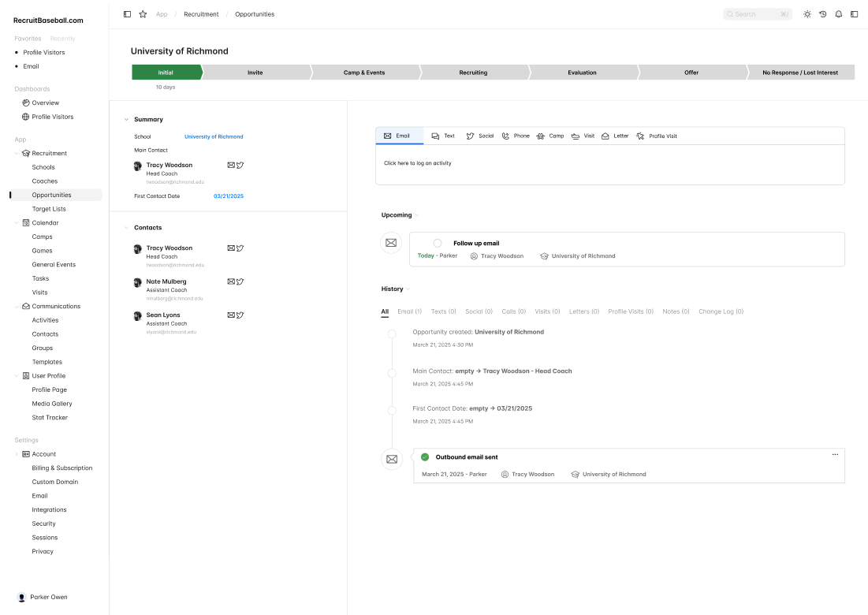Open the three-dot menu on outbound email
868x615 pixels.
click(x=835, y=455)
